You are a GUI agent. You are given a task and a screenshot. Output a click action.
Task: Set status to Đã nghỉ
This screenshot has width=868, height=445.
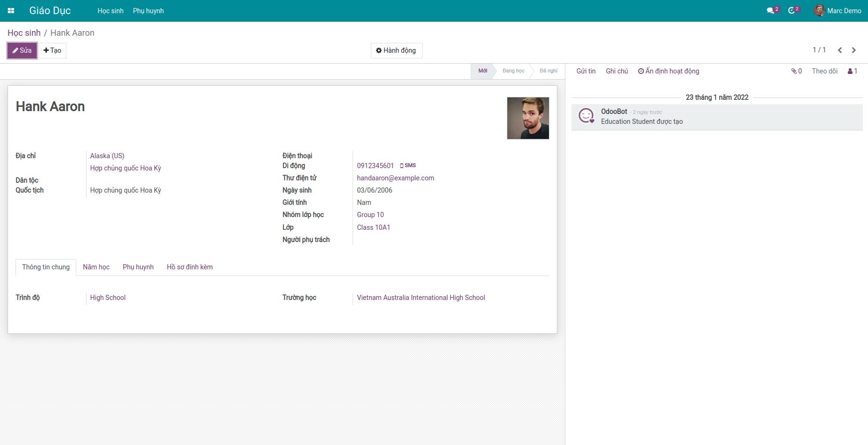pyautogui.click(x=548, y=71)
